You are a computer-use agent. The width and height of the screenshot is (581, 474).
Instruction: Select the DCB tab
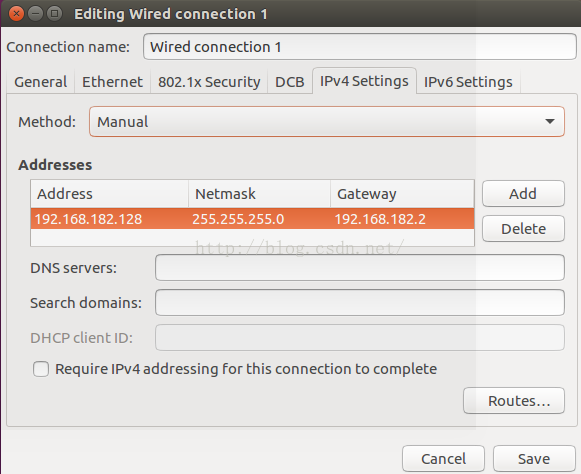pyautogui.click(x=290, y=82)
